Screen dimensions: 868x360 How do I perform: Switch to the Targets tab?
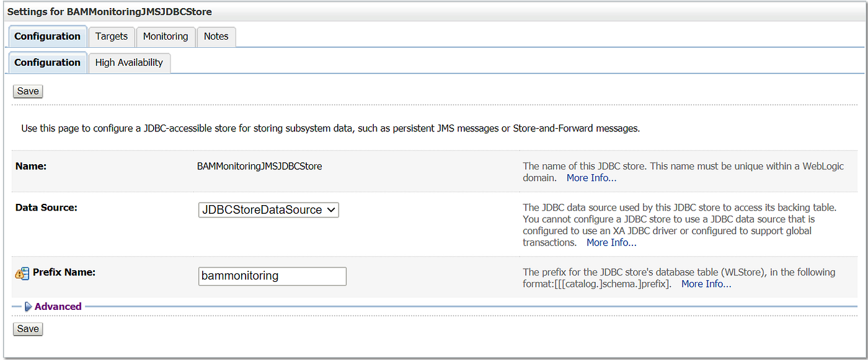(x=112, y=37)
